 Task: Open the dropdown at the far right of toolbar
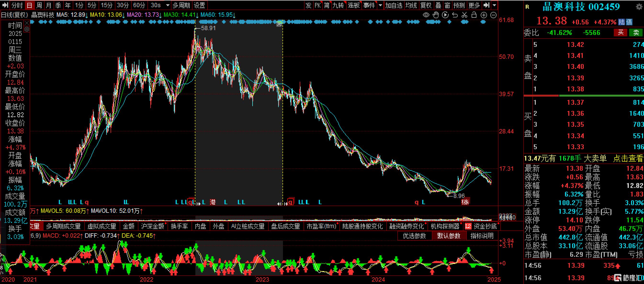coord(494,5)
